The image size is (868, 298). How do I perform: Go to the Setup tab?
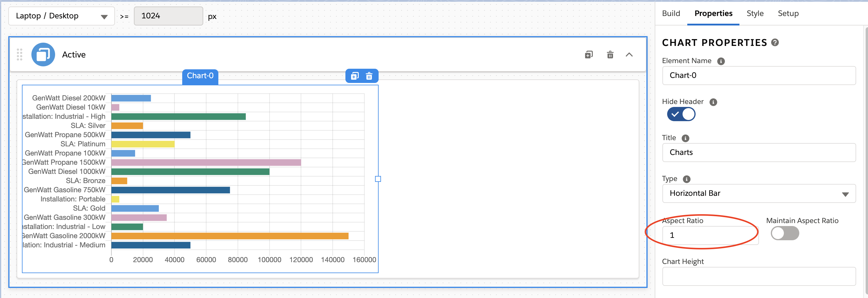click(x=788, y=14)
